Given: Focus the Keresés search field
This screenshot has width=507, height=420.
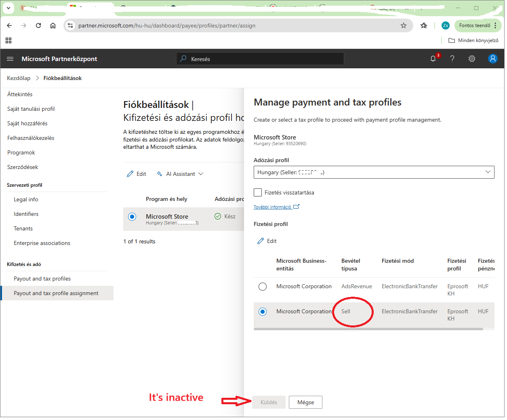Looking at the screenshot, I should point(260,59).
